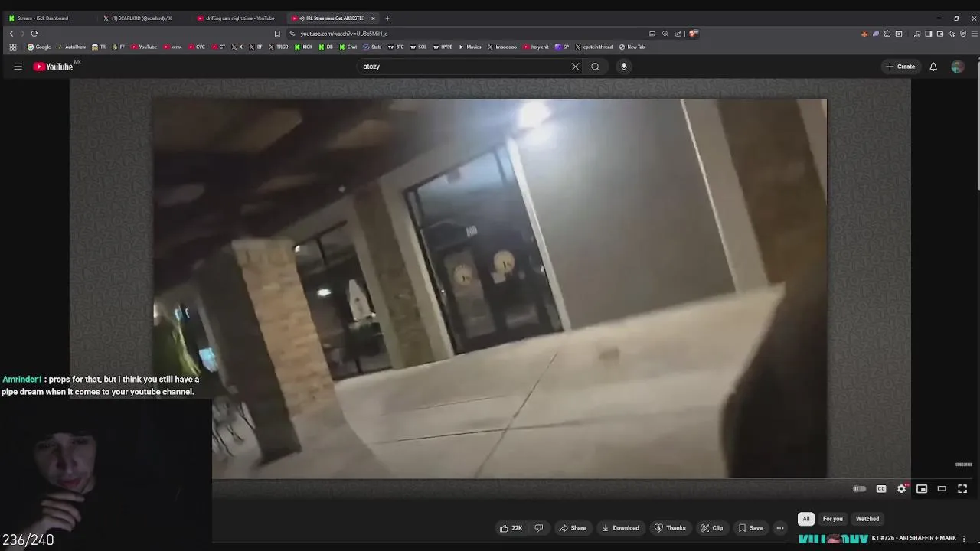
Task: Open the AutoDraw bookmark
Action: (x=71, y=47)
